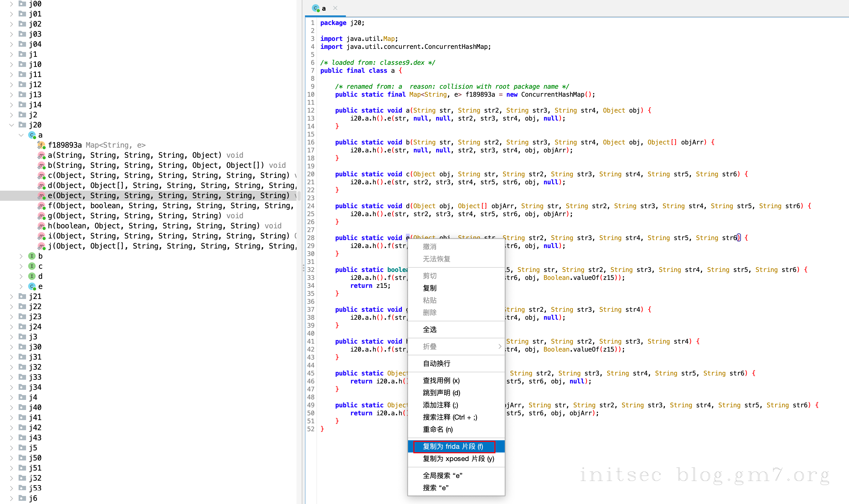The height and width of the screenshot is (504, 849).
Task: Close the editor tab named a
Action: (x=335, y=8)
